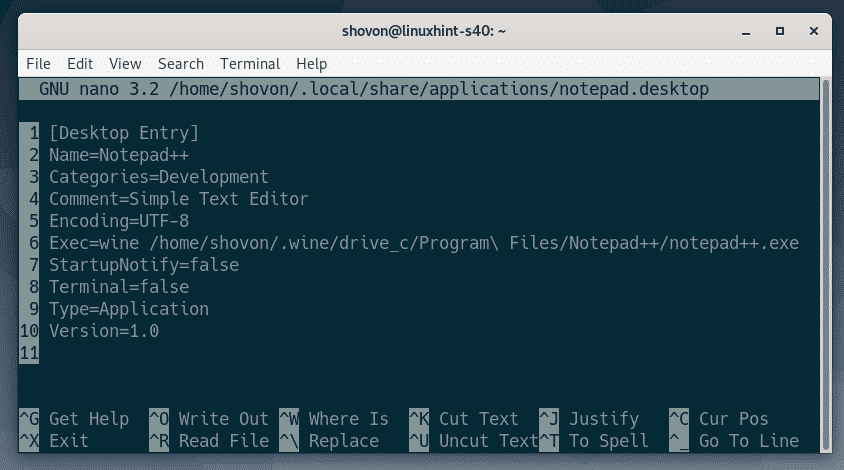Click the [Desktop Entry] header line
This screenshot has width=844, height=470.
[124, 133]
